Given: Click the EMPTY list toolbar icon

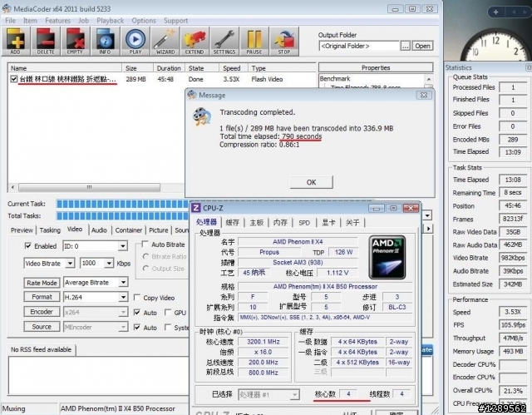Looking at the screenshot, I should point(75,41).
